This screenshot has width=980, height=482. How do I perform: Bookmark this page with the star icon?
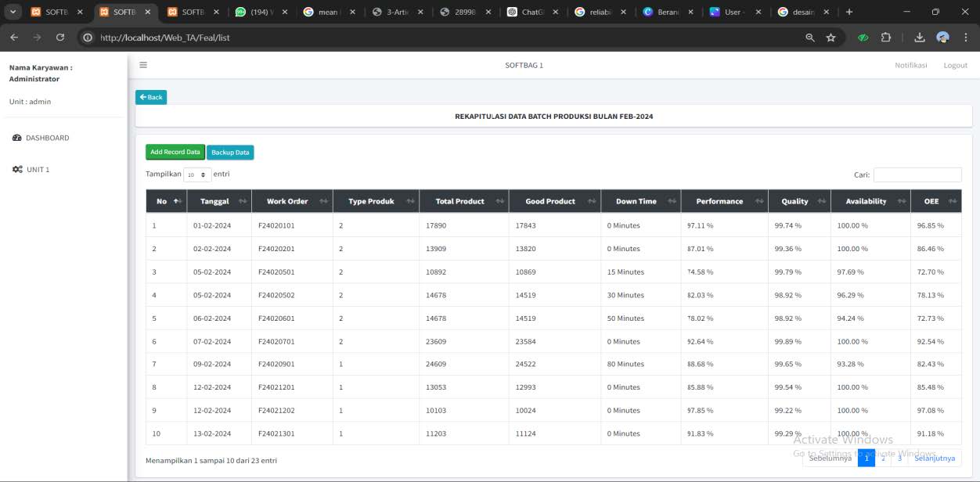pyautogui.click(x=830, y=38)
